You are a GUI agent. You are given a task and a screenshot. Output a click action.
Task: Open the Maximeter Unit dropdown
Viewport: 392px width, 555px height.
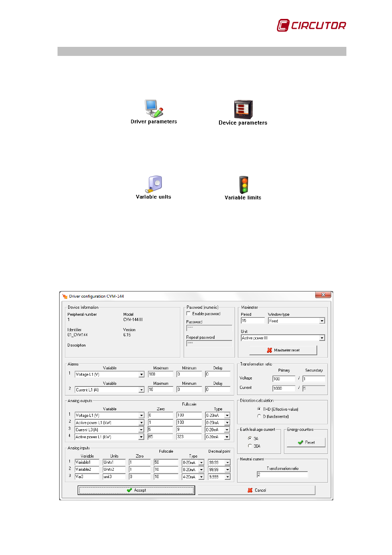coord(322,338)
